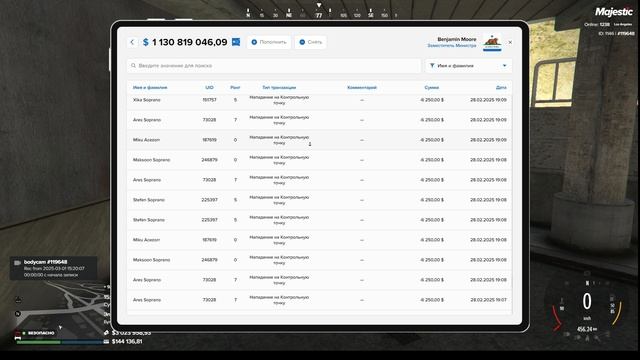Viewport: 640px width, 360px height.
Task: Select the name Xika Soprano
Action: coord(147,100)
